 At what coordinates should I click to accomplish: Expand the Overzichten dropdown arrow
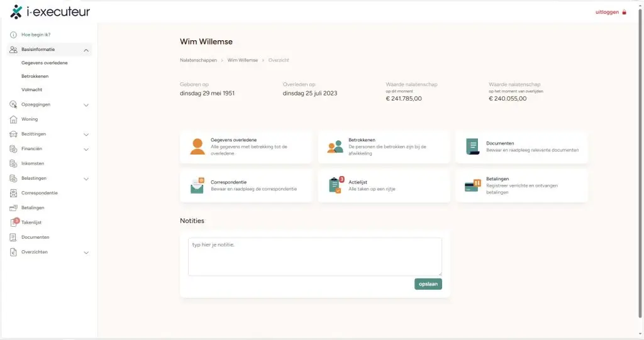(x=86, y=253)
